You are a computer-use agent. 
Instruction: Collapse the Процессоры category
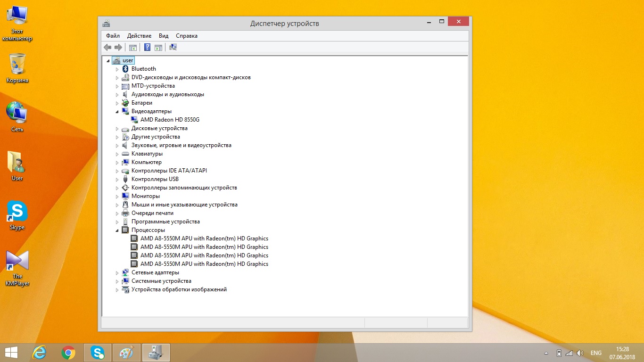117,230
